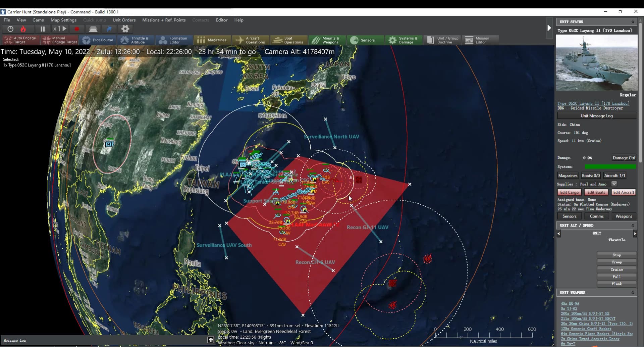644x347 pixels.
Task: Click the clock icon in the time toolbar
Action: [10, 29]
